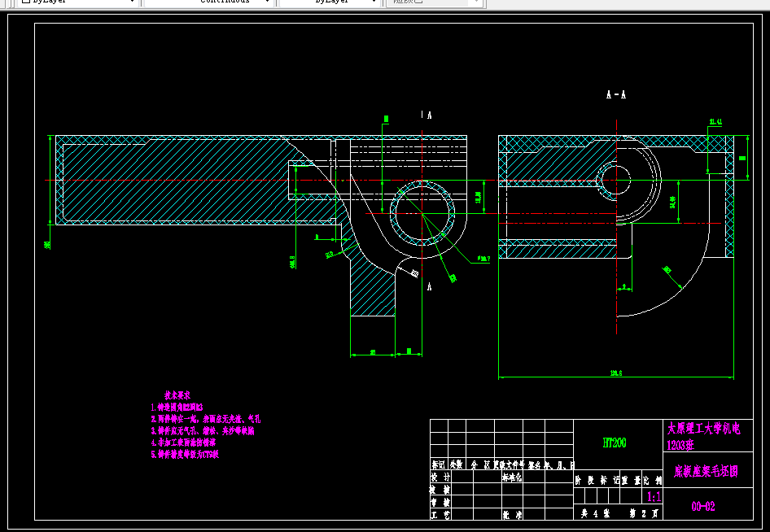770x532 pixels.
Task: Select the 工艺 label in title block
Action: 440,515
